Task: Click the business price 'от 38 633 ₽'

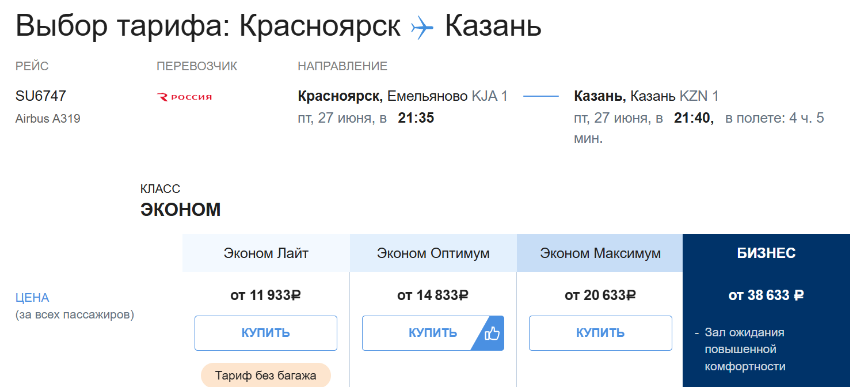Action: click(x=766, y=295)
